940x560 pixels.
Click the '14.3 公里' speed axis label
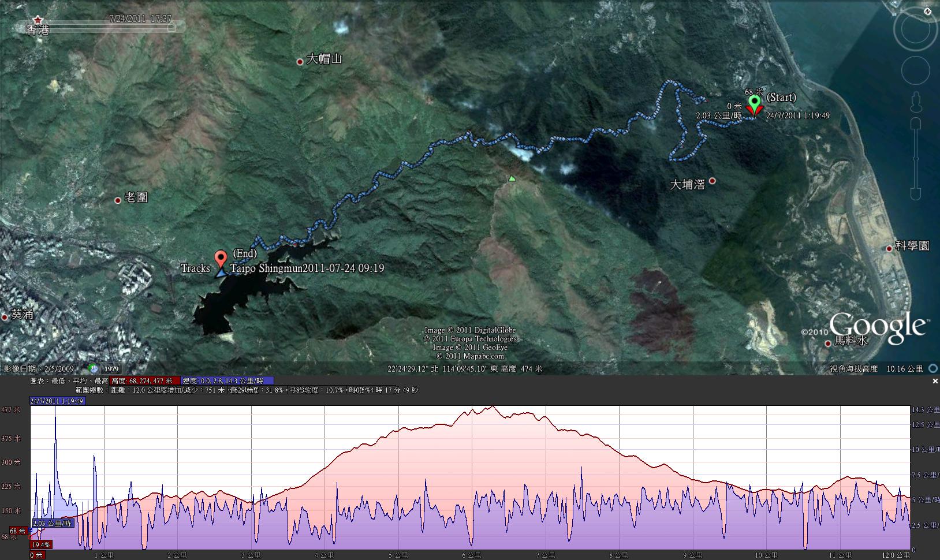tap(926, 410)
